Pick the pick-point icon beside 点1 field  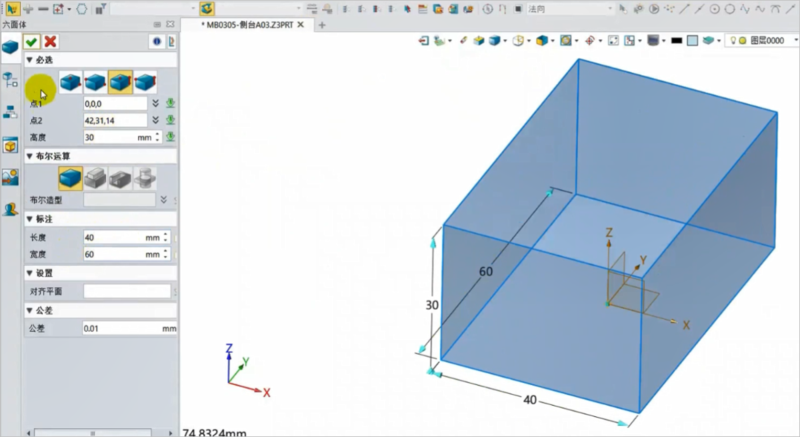[171, 103]
